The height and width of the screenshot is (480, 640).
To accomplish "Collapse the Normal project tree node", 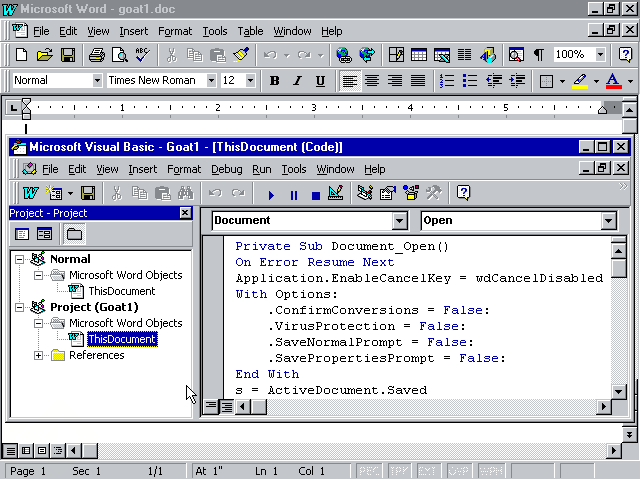I will 19,259.
